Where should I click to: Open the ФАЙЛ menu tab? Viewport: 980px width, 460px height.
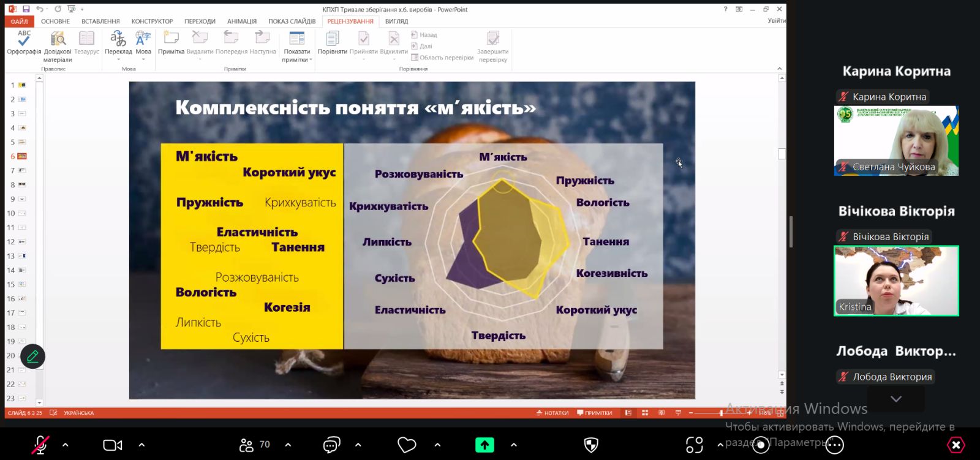pyautogui.click(x=19, y=21)
